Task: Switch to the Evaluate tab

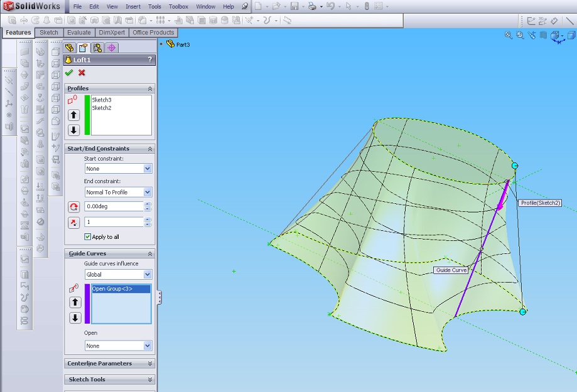Action: pyautogui.click(x=78, y=33)
